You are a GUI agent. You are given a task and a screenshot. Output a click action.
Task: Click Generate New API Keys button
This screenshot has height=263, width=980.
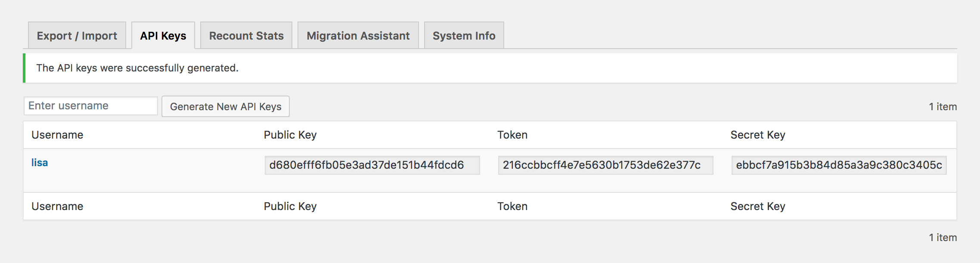[226, 106]
